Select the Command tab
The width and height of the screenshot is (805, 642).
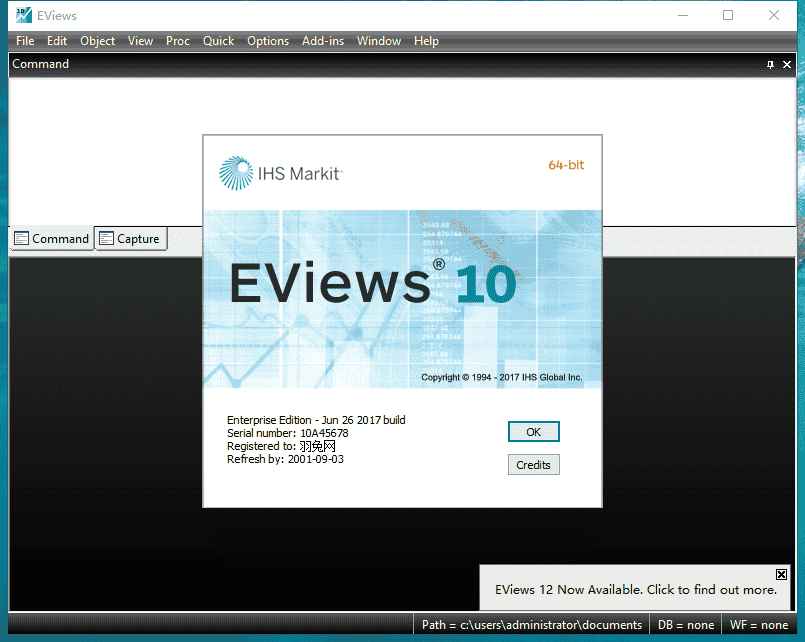click(x=51, y=238)
